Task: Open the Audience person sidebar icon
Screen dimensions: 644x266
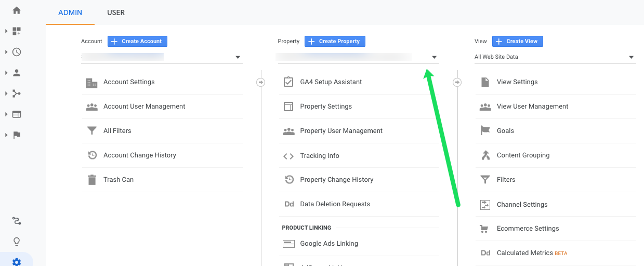Action: (x=17, y=73)
